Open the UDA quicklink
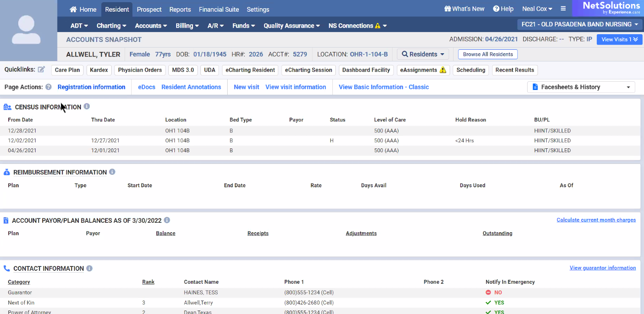 click(210, 70)
